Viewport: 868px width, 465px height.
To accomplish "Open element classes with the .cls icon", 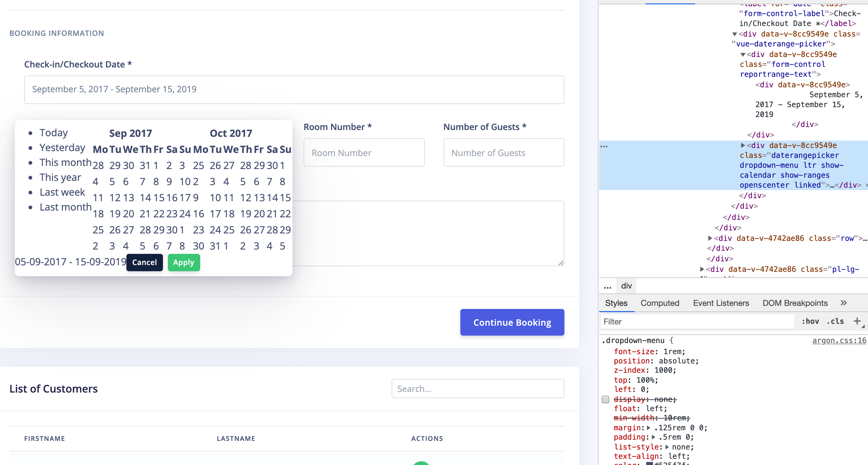I will [x=835, y=321].
